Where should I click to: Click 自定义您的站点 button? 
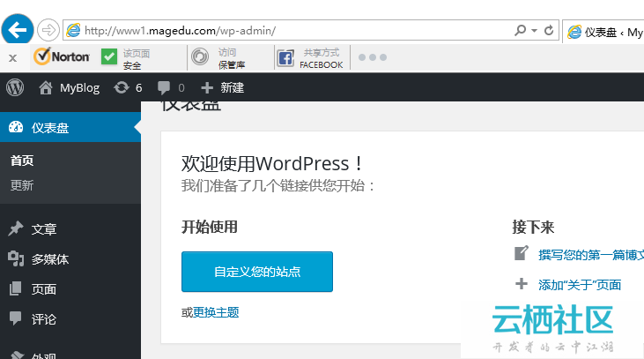(257, 272)
